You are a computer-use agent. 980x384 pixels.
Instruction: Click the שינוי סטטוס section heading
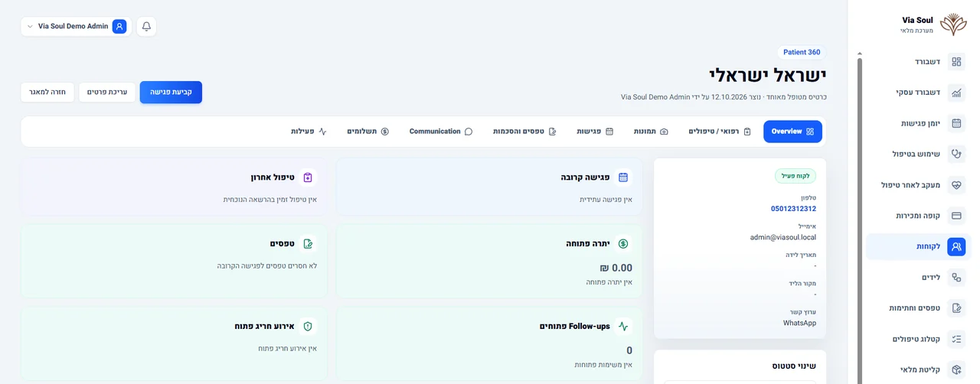[x=794, y=366]
